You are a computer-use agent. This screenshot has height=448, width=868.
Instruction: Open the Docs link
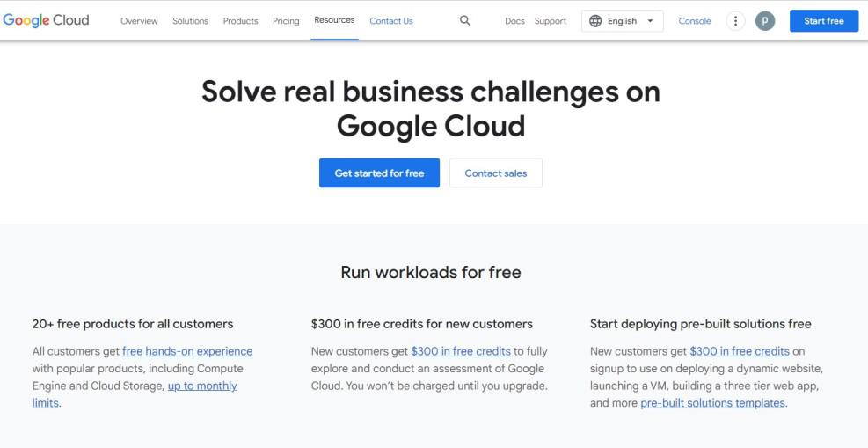coord(514,21)
